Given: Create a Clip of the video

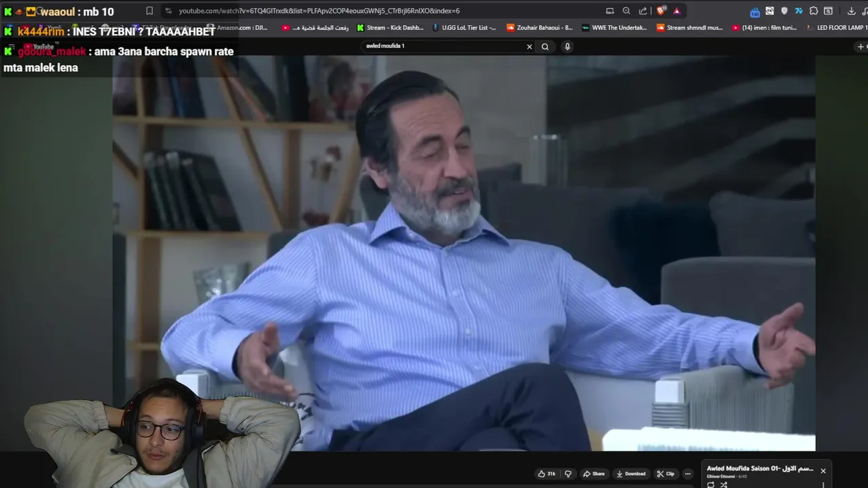Looking at the screenshot, I should tap(665, 474).
